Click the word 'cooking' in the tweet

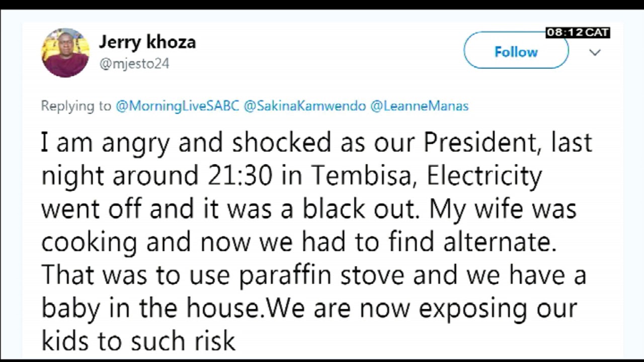click(x=89, y=242)
